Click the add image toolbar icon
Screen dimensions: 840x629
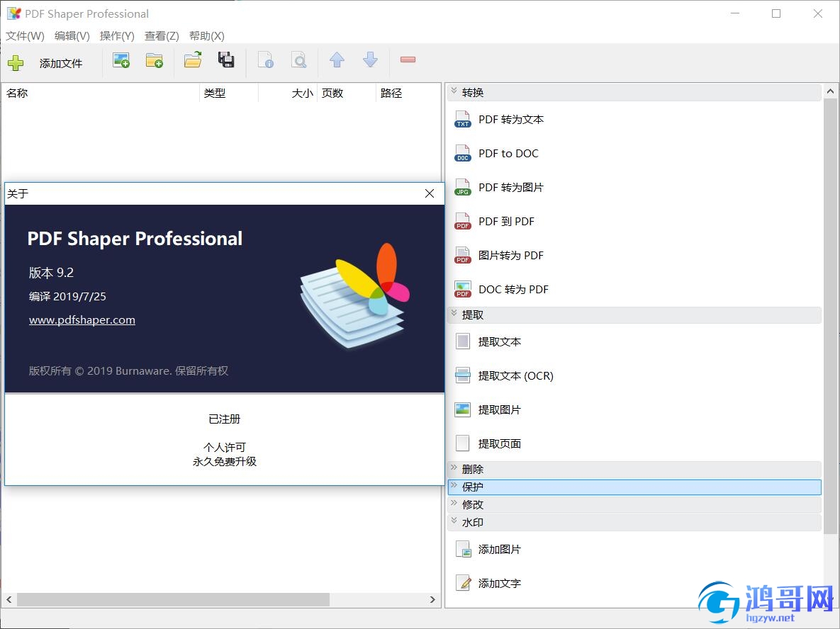(x=121, y=60)
